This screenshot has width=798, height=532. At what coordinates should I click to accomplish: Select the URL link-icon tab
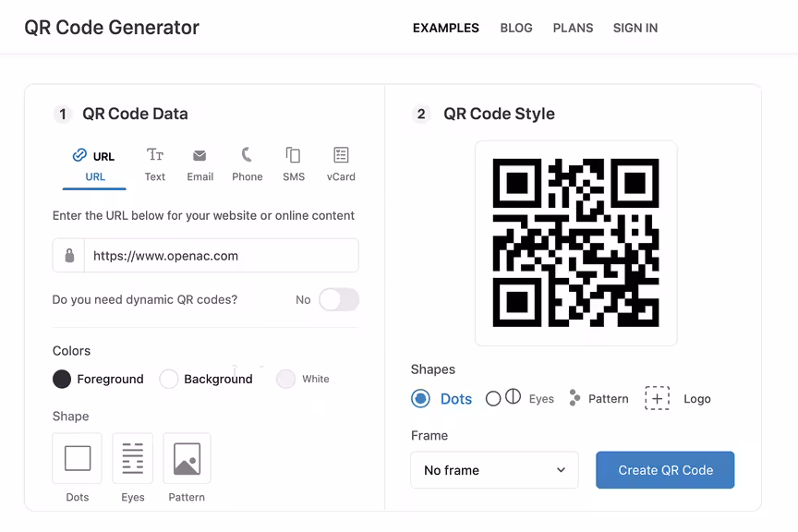94,166
